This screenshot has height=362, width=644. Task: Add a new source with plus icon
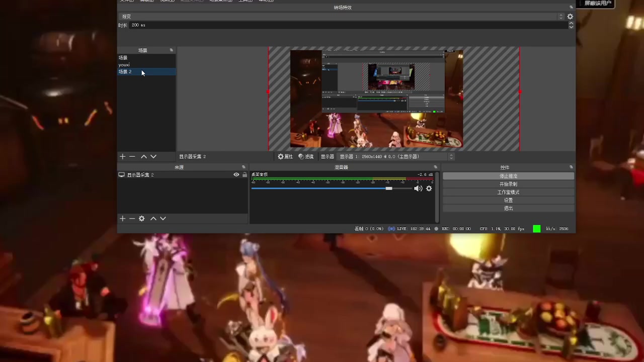click(122, 218)
